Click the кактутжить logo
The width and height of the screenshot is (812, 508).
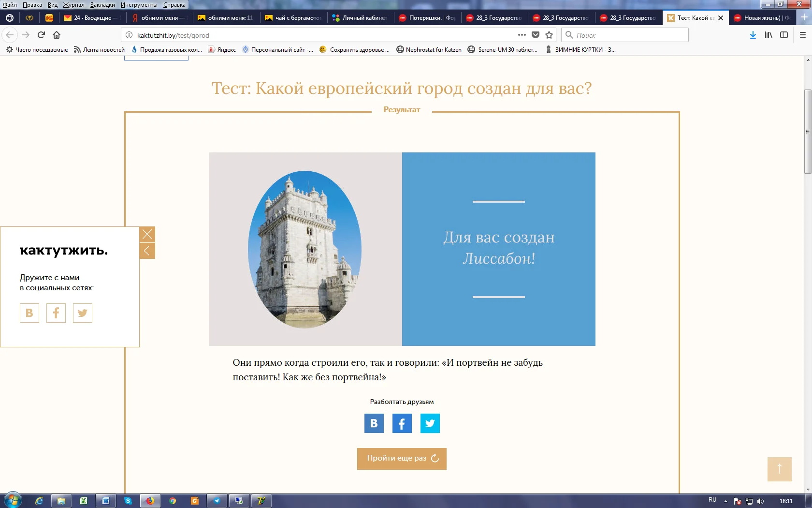pos(64,251)
